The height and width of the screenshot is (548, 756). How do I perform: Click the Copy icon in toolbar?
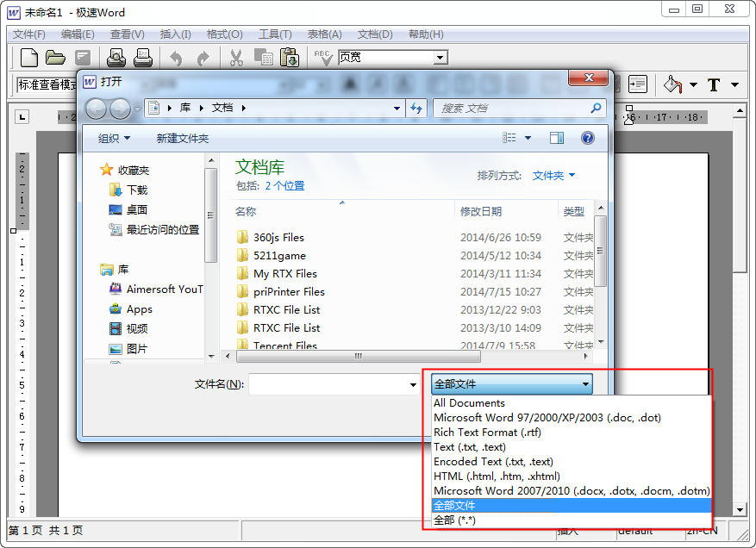[263, 58]
